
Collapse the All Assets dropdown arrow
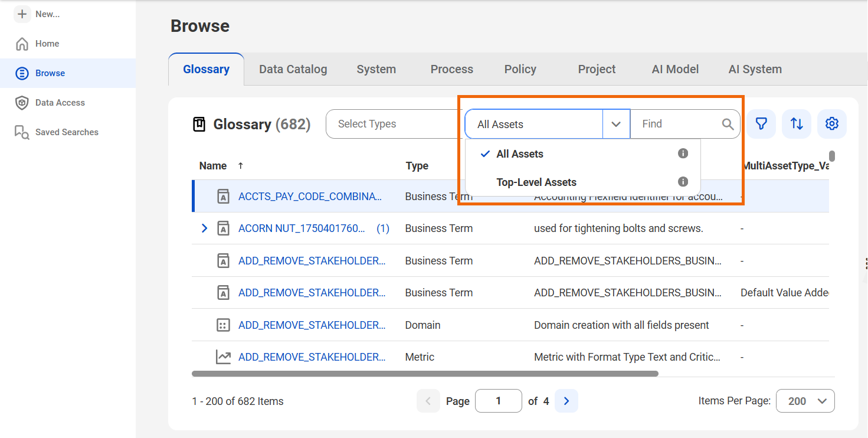[x=616, y=124]
